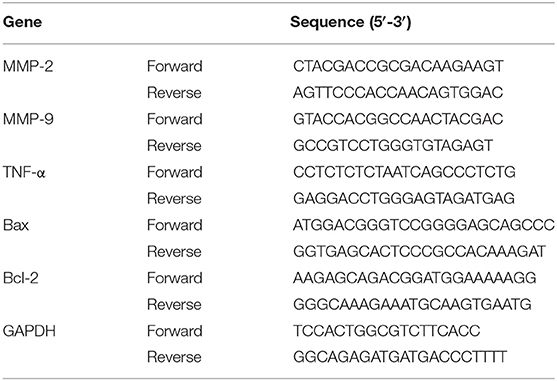
Task: Click MMP-2 reverse sequence AGTTCCCACCAACAGTGGAC
Action: point(398,93)
